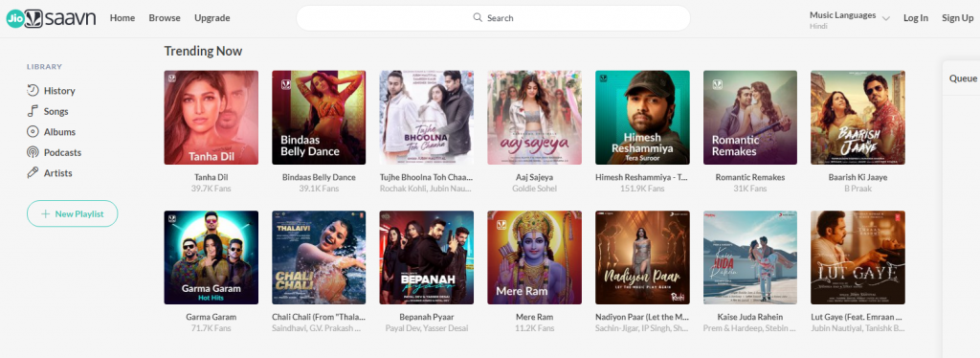Select the Upgrade menu item
The width and height of the screenshot is (980, 358).
[212, 18]
